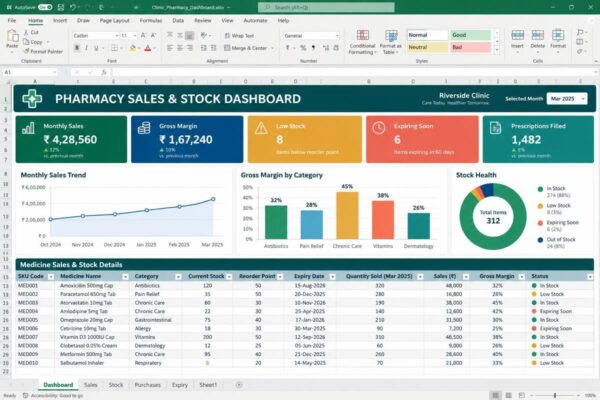This screenshot has height=400, width=600.
Task: Apply the Normal cell style
Action: tap(427, 35)
